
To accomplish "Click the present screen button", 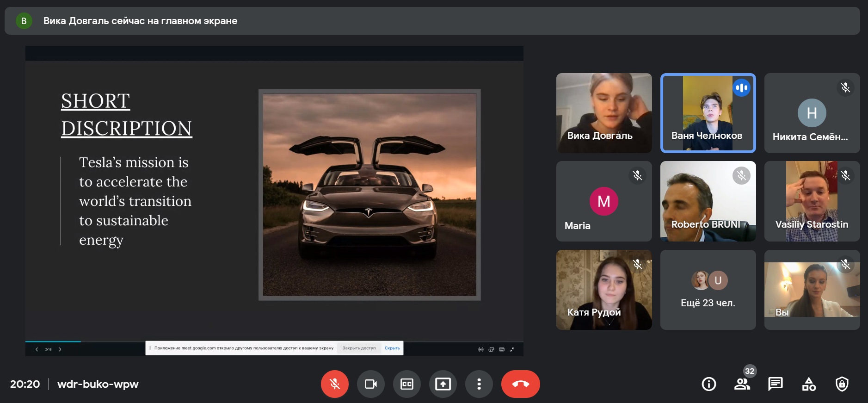I will [x=443, y=384].
